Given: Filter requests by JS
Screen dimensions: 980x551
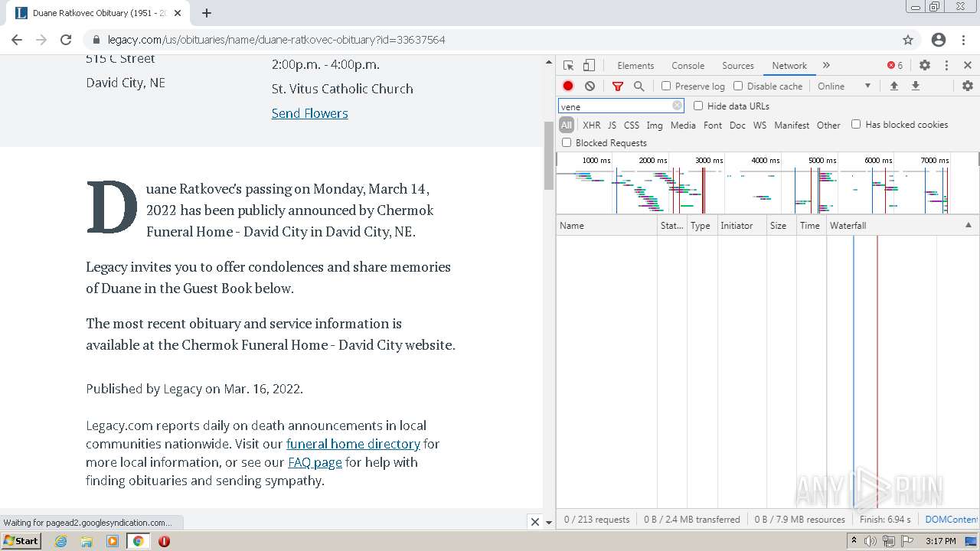Looking at the screenshot, I should pos(612,126).
